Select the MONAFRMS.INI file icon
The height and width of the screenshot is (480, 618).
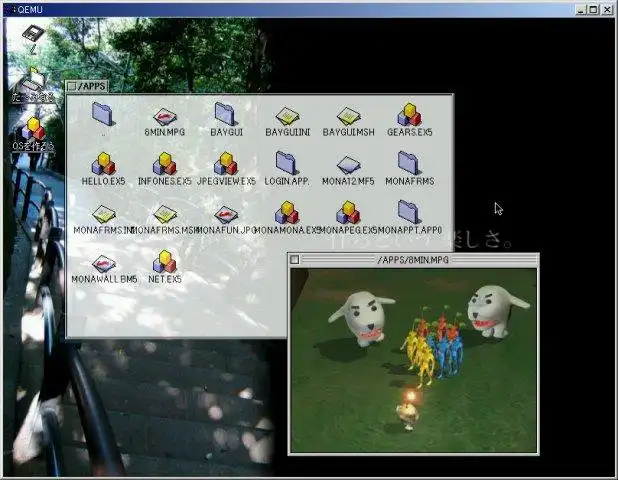pos(104,214)
